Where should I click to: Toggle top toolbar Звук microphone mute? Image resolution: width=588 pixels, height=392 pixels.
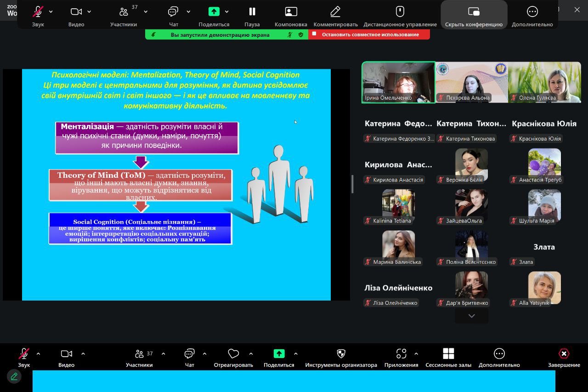click(38, 12)
